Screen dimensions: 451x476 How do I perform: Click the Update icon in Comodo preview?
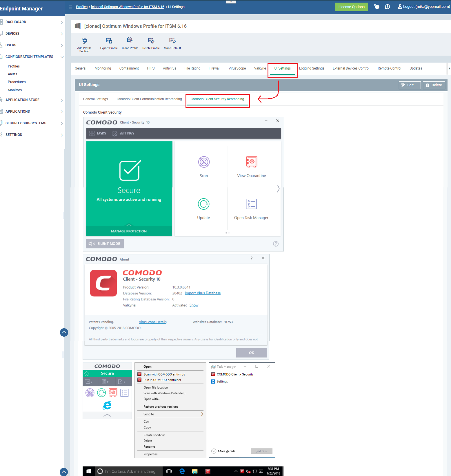[x=204, y=204]
